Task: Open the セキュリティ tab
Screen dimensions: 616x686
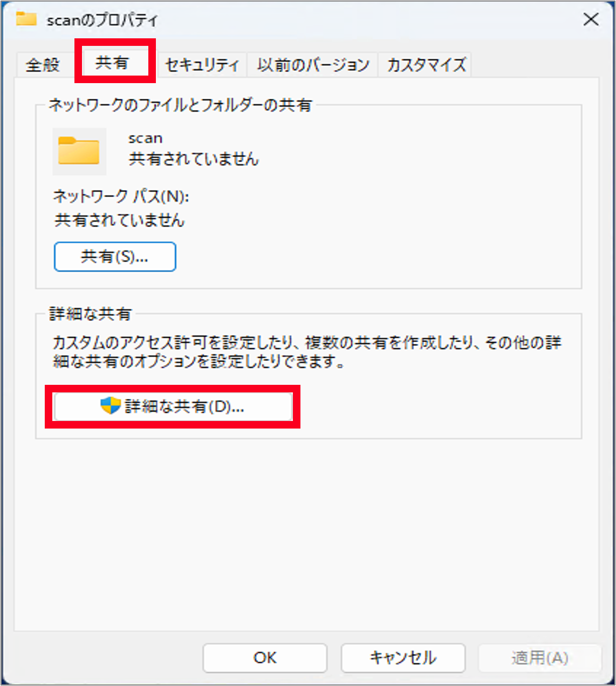Action: pyautogui.click(x=202, y=65)
